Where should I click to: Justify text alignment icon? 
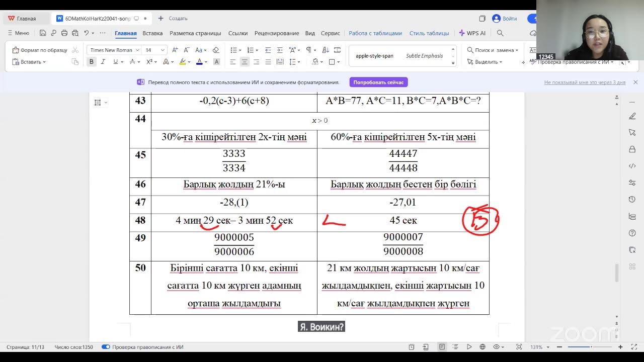pos(268,62)
